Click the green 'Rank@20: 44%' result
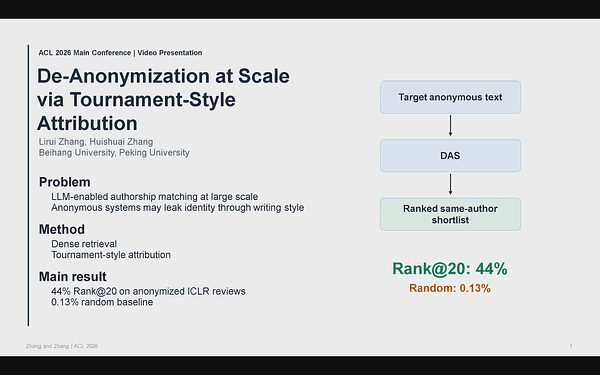 [450, 269]
